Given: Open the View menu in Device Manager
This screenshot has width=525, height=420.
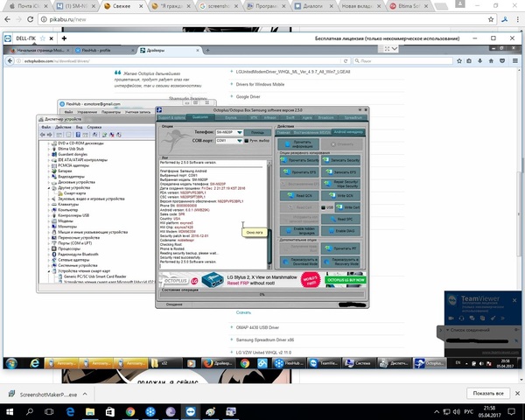Looking at the screenshot, I should coord(79,127).
